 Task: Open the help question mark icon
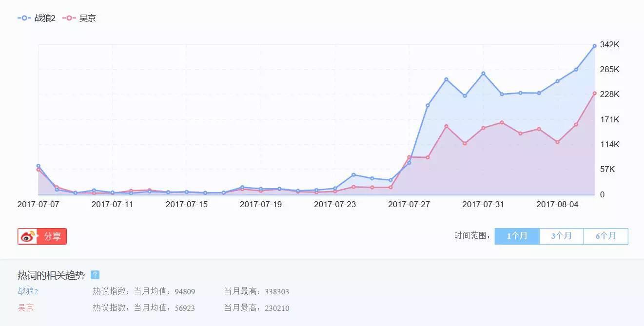95,275
